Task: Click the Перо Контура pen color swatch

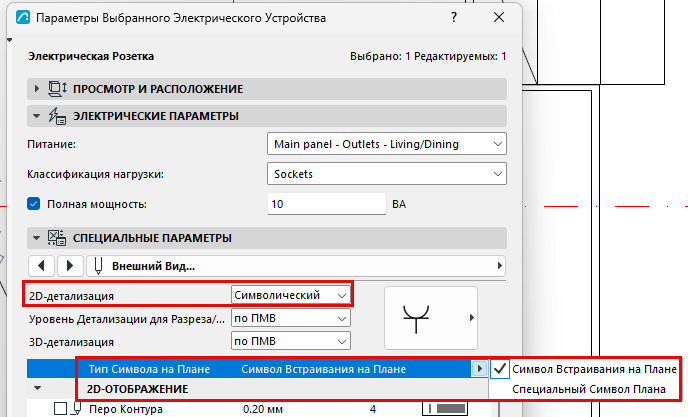Action: (444, 409)
